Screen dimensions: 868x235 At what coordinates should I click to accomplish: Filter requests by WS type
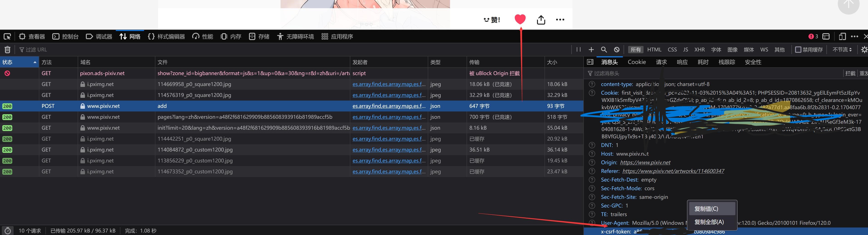pos(764,50)
